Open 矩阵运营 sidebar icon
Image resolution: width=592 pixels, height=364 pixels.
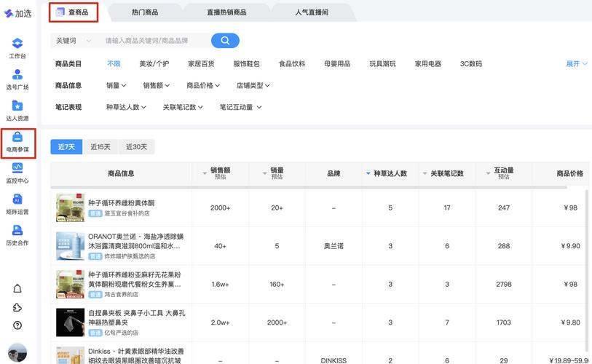pyautogui.click(x=17, y=205)
